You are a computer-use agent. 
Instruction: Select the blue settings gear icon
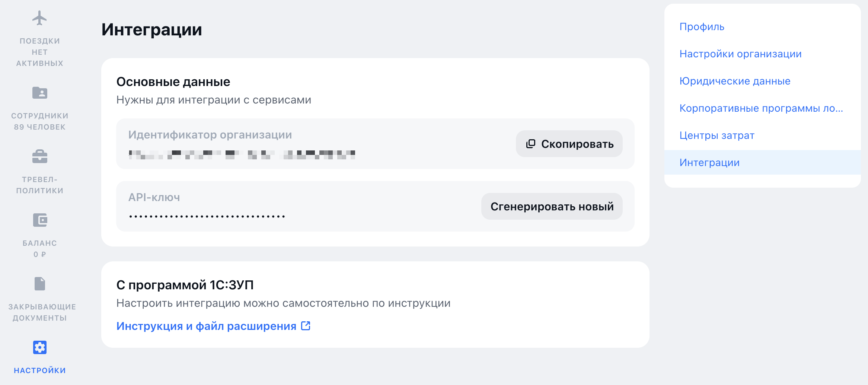(39, 347)
